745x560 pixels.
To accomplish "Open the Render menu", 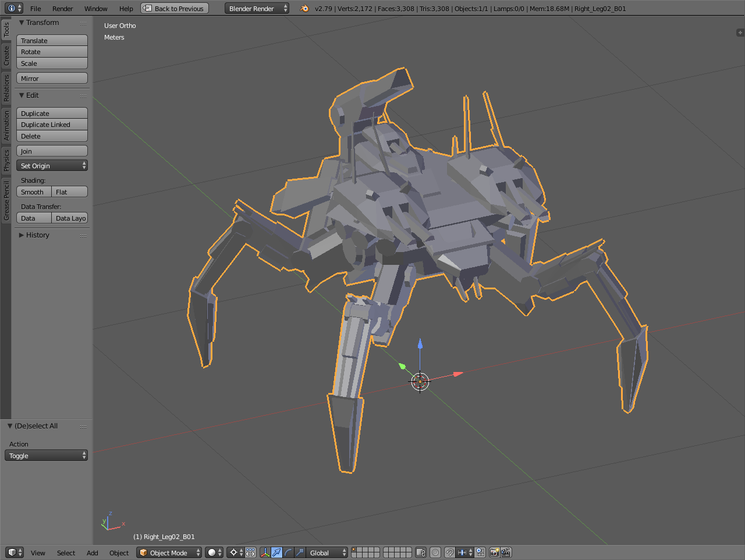I will coord(62,9).
